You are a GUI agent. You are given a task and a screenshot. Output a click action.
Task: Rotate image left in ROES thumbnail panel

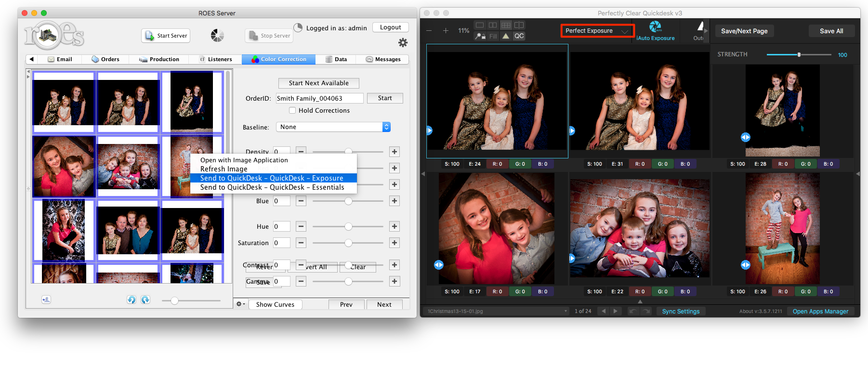131,300
